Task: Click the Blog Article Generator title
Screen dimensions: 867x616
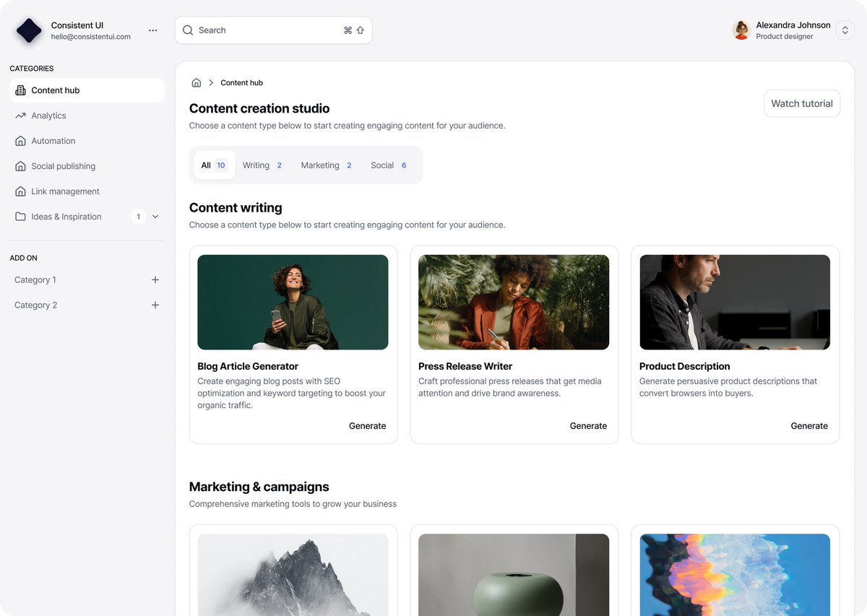Action: click(x=248, y=366)
